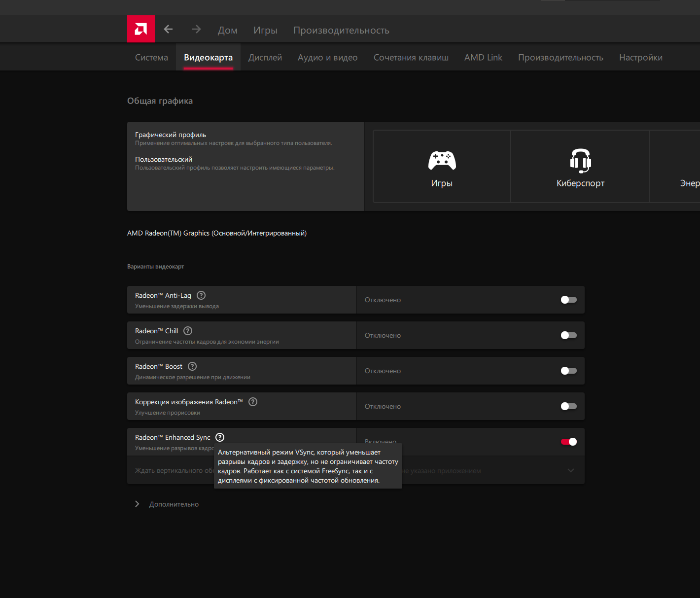Open the Производительность top menu
700x598 pixels.
[x=341, y=30]
